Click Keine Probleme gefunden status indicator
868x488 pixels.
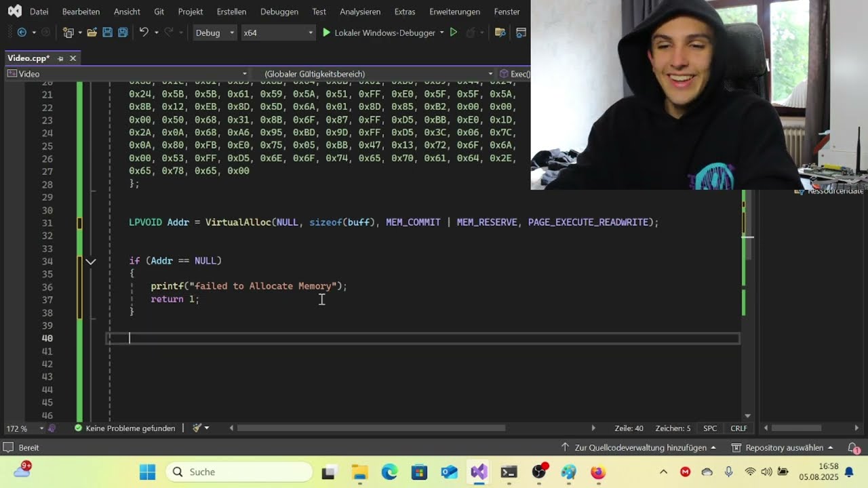tap(125, 428)
